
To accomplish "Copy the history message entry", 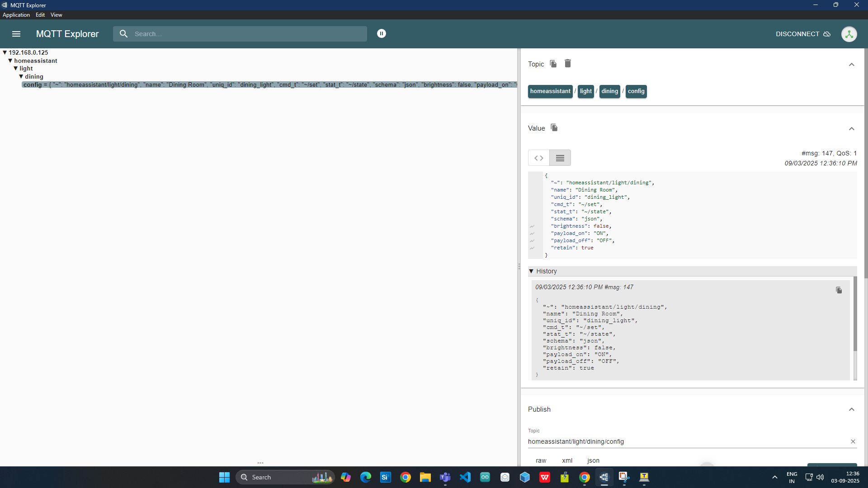I will pyautogui.click(x=839, y=290).
